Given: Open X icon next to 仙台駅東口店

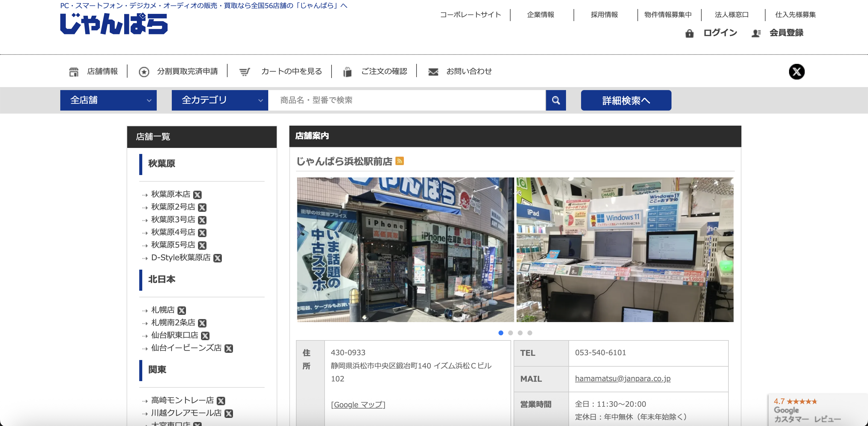Looking at the screenshot, I should click(x=205, y=335).
